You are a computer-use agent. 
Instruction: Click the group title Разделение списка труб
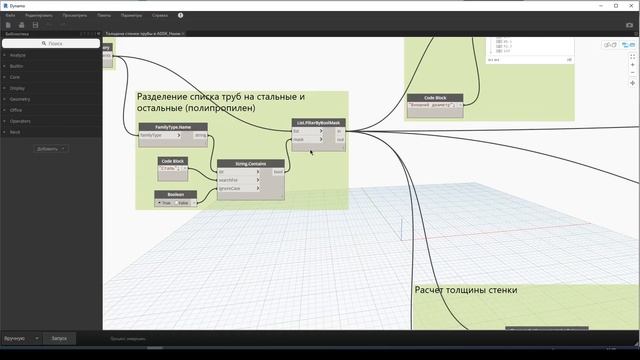coord(221,102)
